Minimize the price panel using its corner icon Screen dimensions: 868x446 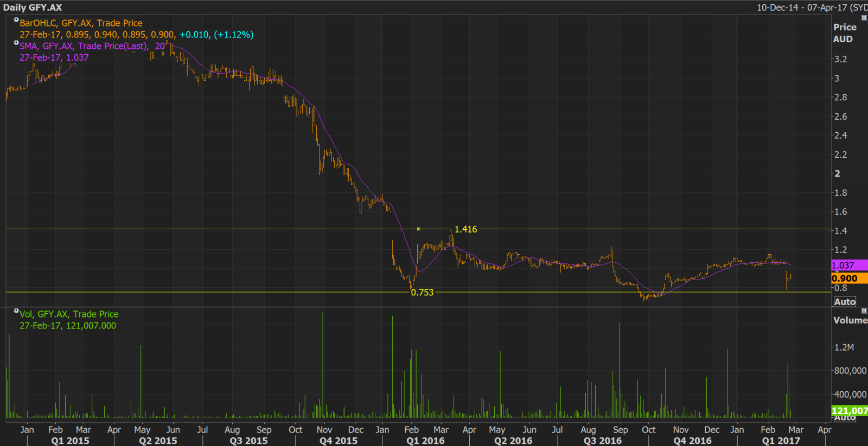pyautogui.click(x=864, y=18)
